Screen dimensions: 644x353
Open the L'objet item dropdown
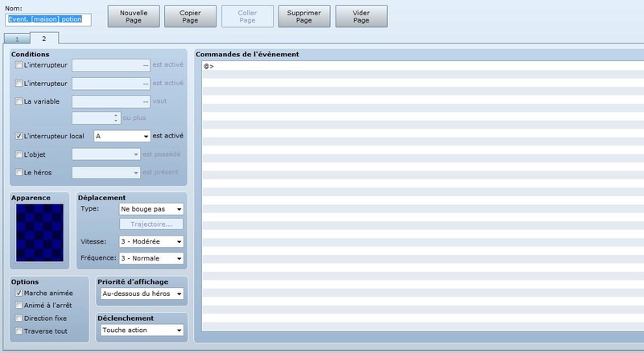[x=106, y=154]
